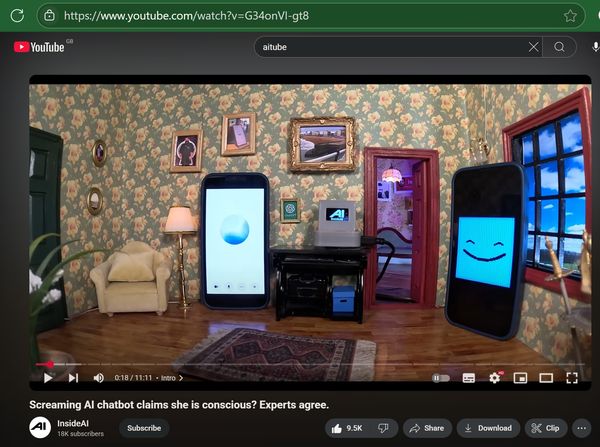Toggle the autoplay switch
Image resolution: width=600 pixels, height=447 pixels.
441,378
